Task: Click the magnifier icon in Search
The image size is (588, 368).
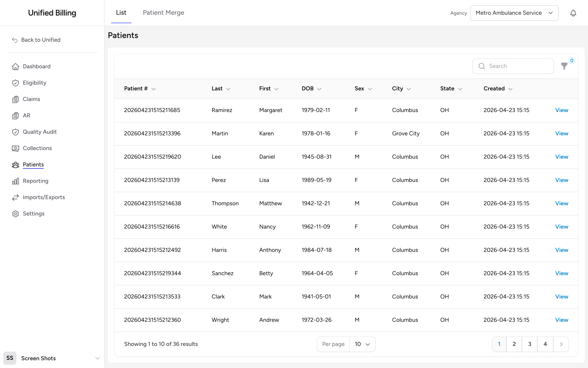Action: [x=482, y=66]
